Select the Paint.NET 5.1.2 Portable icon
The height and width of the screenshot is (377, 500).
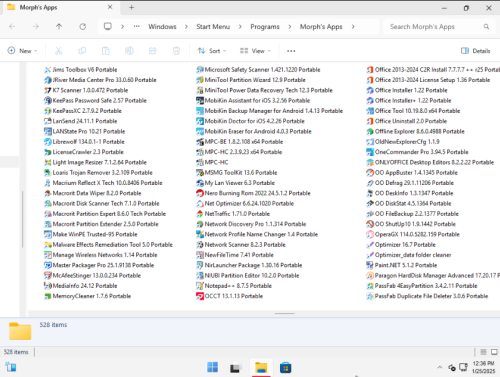click(x=370, y=265)
